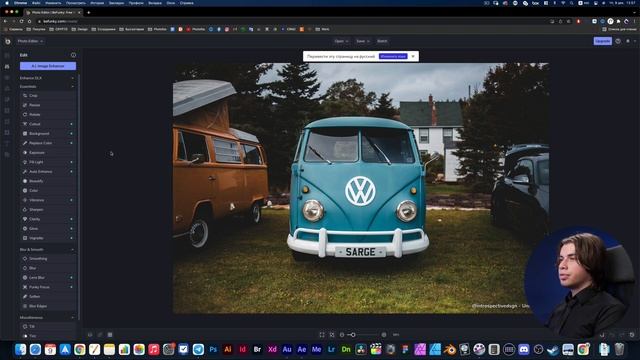Open the Open dropdown menu
This screenshot has height=360, width=640.
(341, 41)
